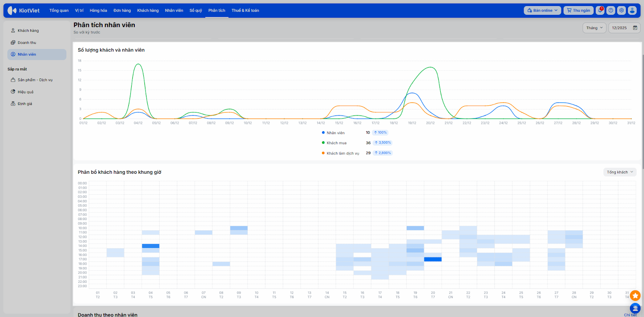This screenshot has width=644, height=317.
Task: Open Doanh thu in the sidebar
Action: pos(27,43)
